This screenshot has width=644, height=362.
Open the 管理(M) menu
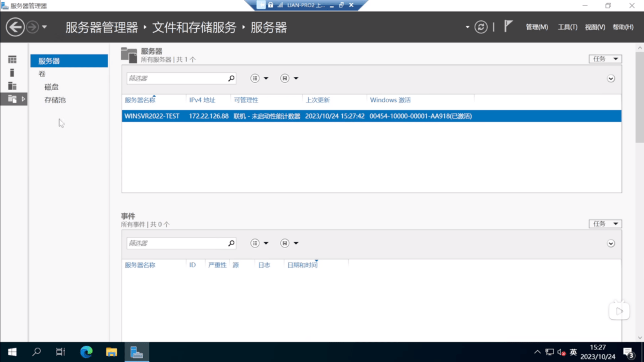537,26
